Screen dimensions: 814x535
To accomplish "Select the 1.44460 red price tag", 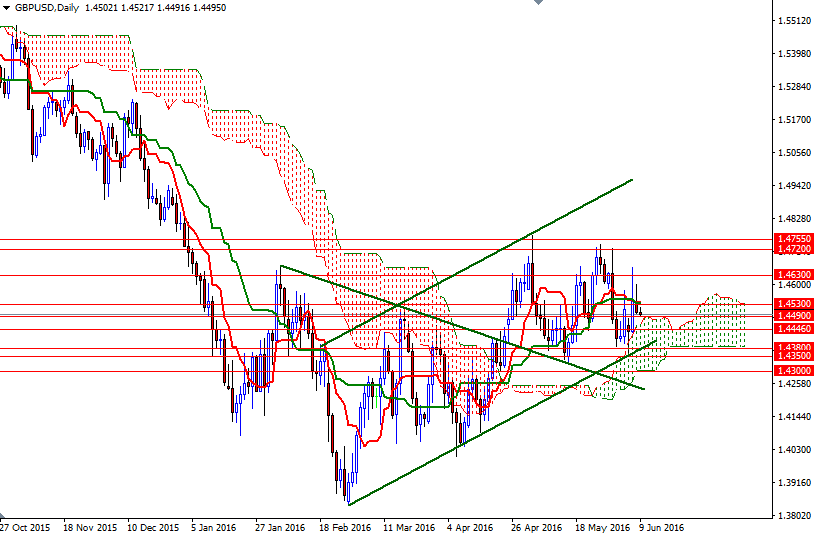I will click(x=793, y=328).
